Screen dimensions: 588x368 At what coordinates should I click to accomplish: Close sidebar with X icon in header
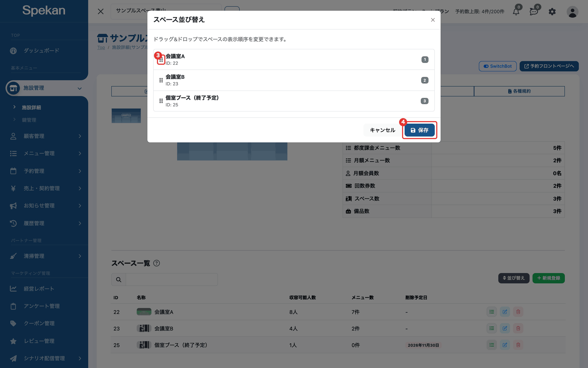click(101, 11)
